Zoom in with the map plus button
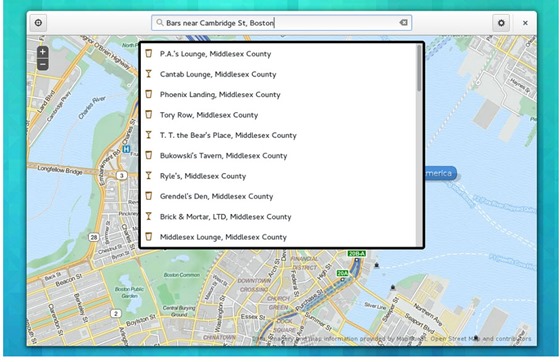 (42, 52)
